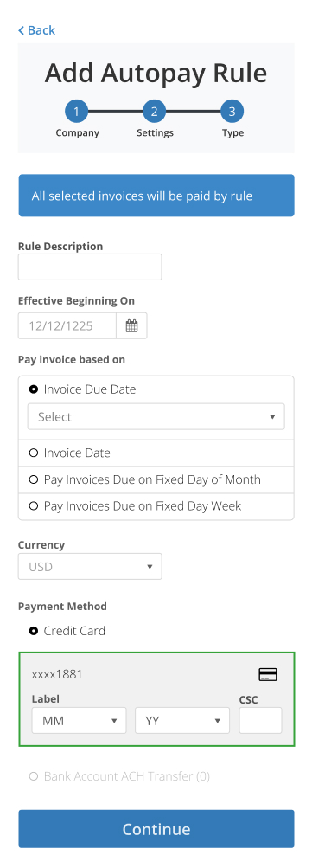Viewport: 312px width, 868px height.
Task: Click the credit card icon beside xxxx1881
Action: [x=268, y=674]
